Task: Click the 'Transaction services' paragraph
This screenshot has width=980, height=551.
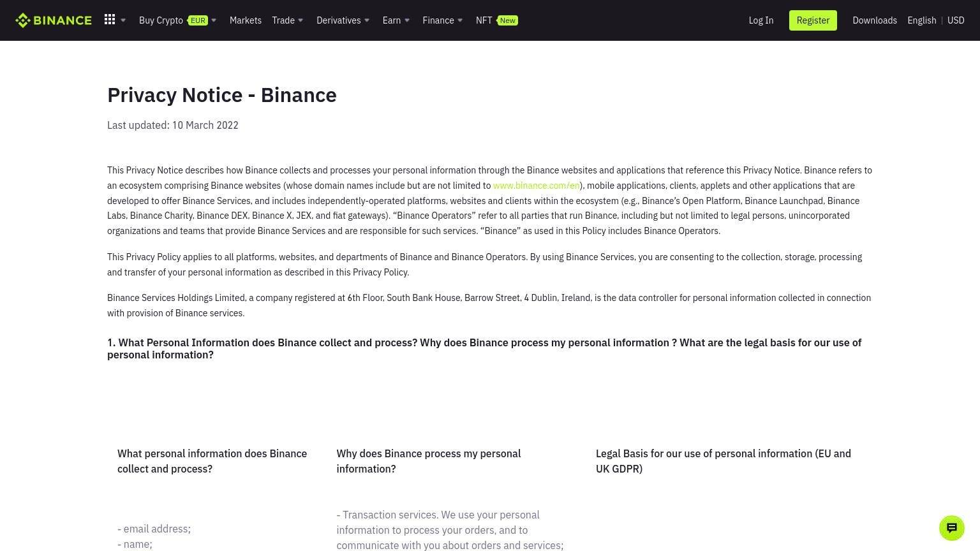Action: (450, 530)
